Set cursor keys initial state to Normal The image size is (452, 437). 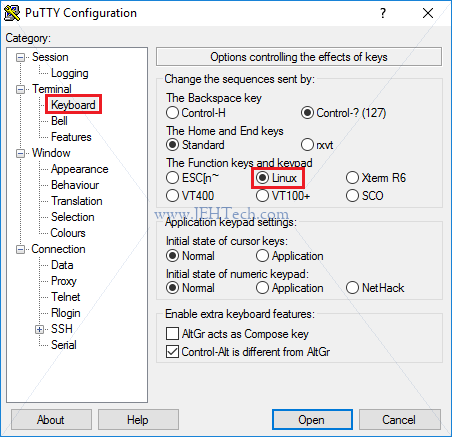(190, 256)
